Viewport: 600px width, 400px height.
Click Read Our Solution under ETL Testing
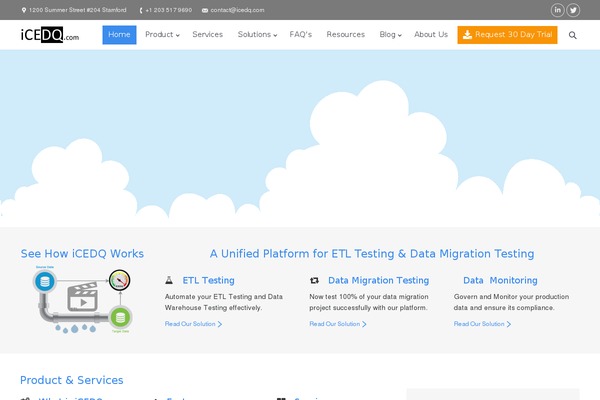(x=193, y=324)
